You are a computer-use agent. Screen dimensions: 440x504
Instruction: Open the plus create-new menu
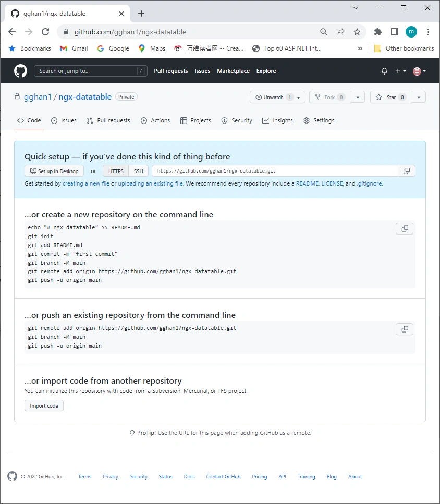[x=400, y=71]
